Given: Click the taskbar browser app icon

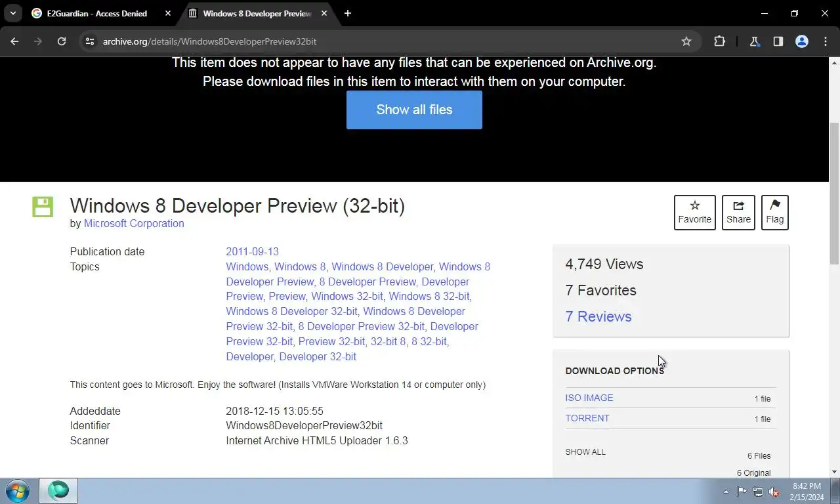Looking at the screenshot, I should pos(58,491).
